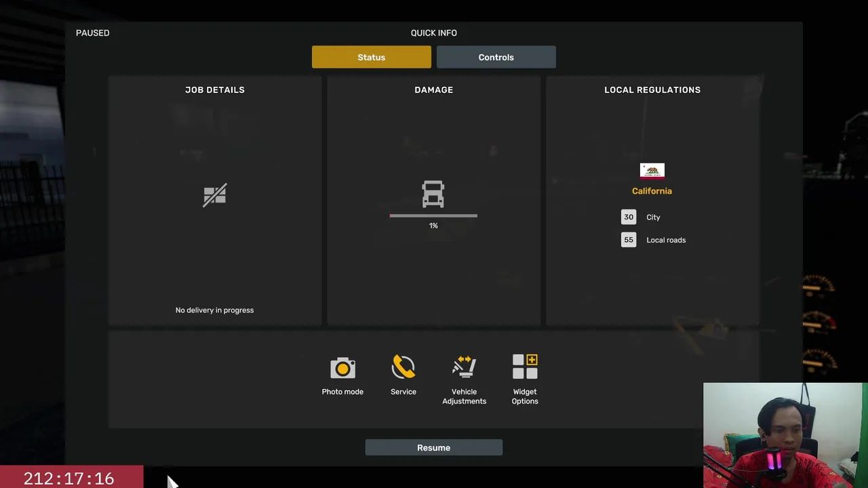Click the "QUICK INFO" title
The image size is (868, 488).
(434, 33)
